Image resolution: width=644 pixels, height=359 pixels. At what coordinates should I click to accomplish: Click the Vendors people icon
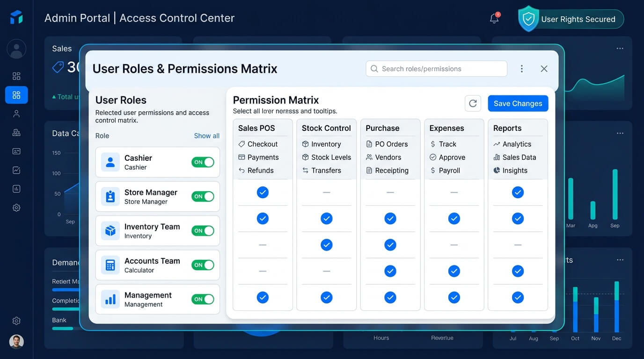(x=369, y=157)
